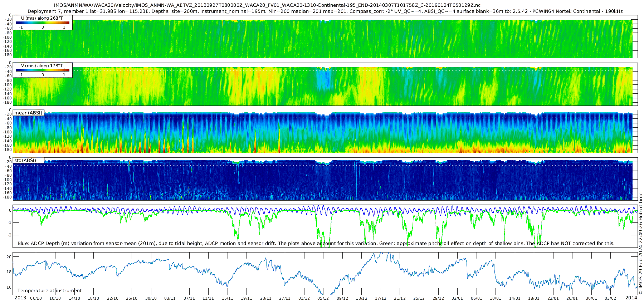Click the 14/10 date tick label
644x304 pixels.
coord(74,298)
